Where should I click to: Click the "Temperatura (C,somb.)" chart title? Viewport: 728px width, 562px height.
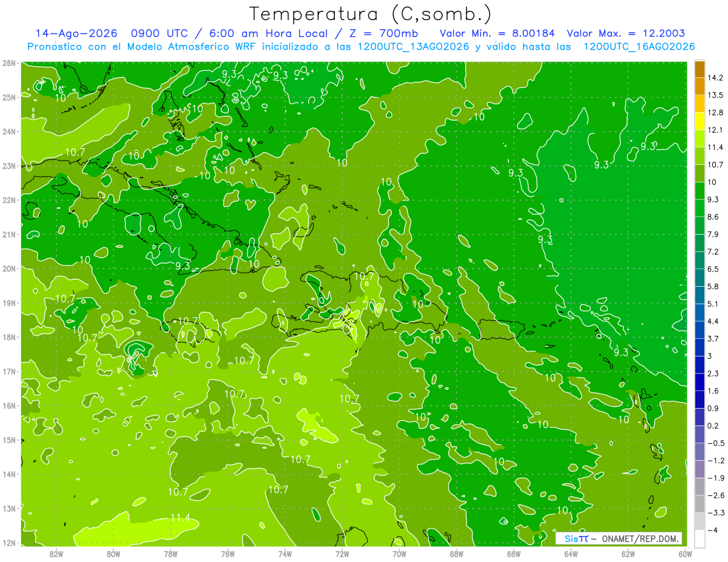[370, 14]
